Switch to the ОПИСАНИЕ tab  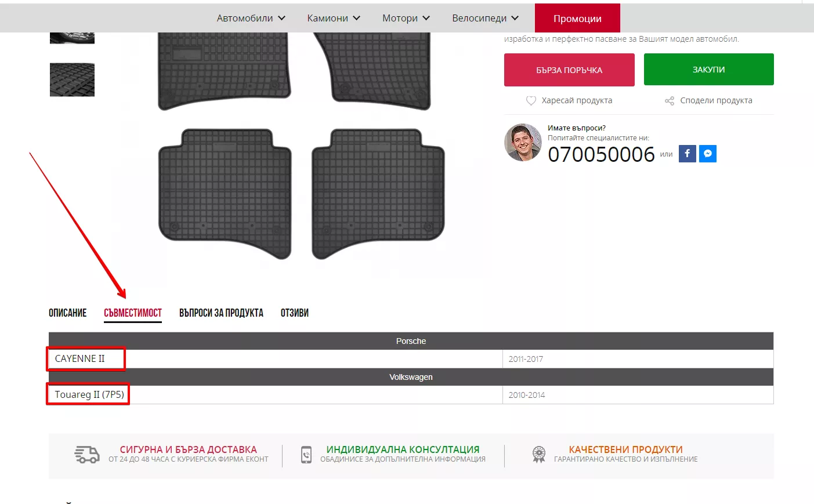pyautogui.click(x=67, y=313)
